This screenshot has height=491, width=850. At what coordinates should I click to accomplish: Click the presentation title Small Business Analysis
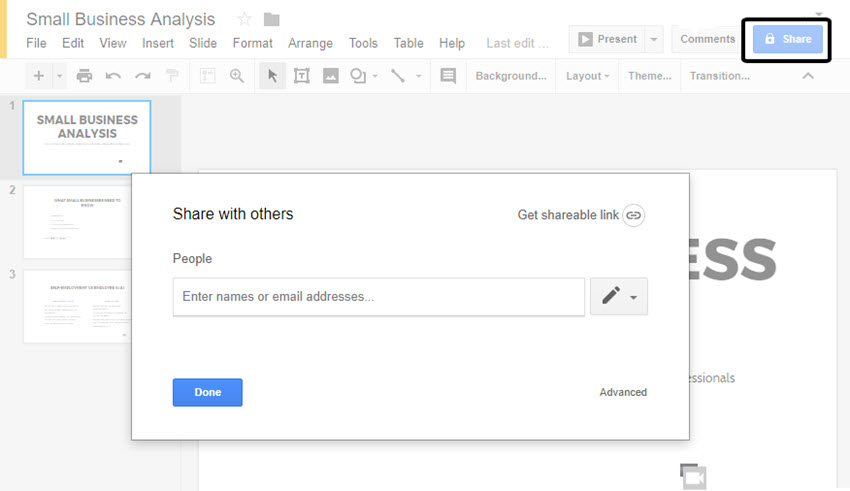(121, 20)
